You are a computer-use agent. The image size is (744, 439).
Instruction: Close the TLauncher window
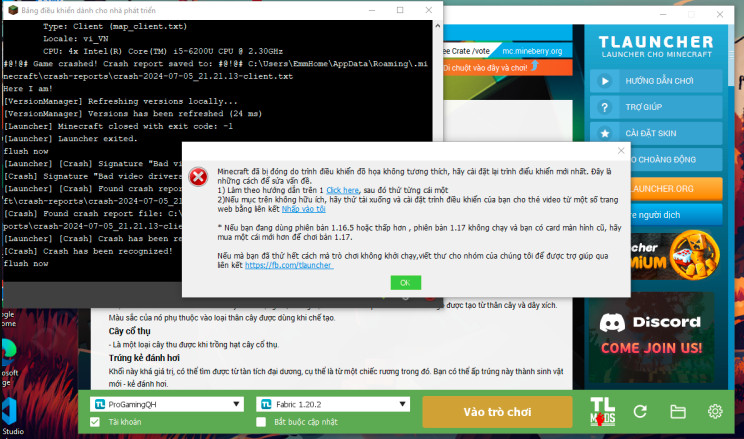click(x=720, y=14)
